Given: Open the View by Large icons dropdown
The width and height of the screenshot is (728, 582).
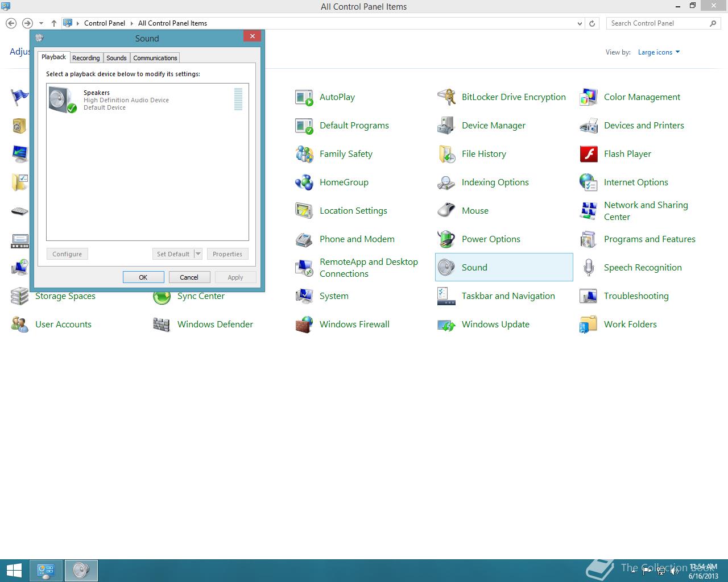Looking at the screenshot, I should 659,52.
